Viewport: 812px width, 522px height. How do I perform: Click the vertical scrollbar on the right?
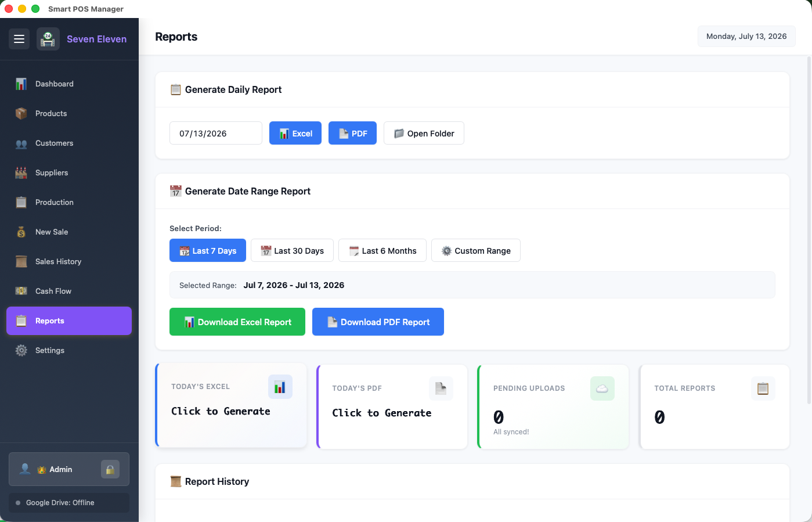[x=809, y=230]
